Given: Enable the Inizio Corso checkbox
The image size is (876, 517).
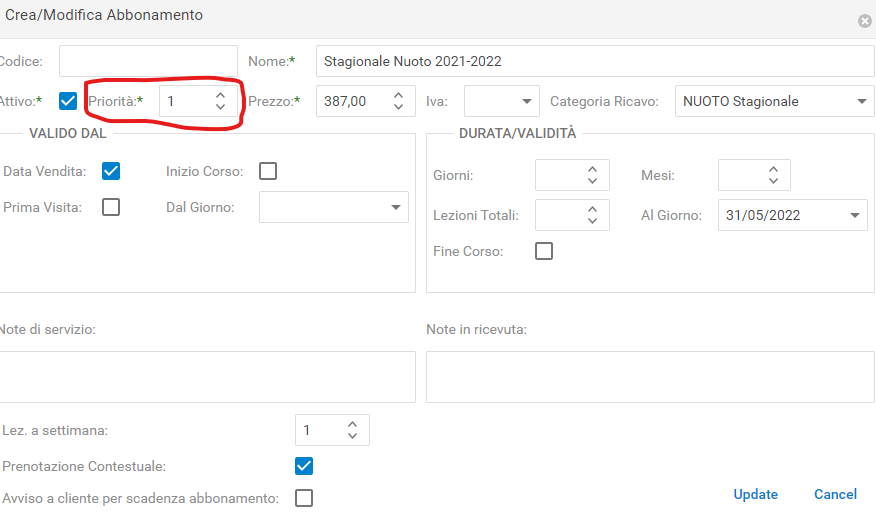Looking at the screenshot, I should click(268, 171).
